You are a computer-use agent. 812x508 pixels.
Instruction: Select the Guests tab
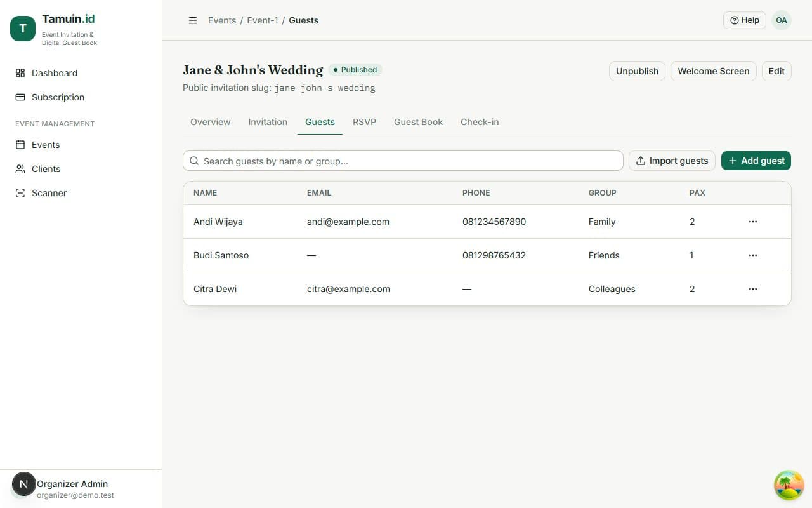[320, 122]
